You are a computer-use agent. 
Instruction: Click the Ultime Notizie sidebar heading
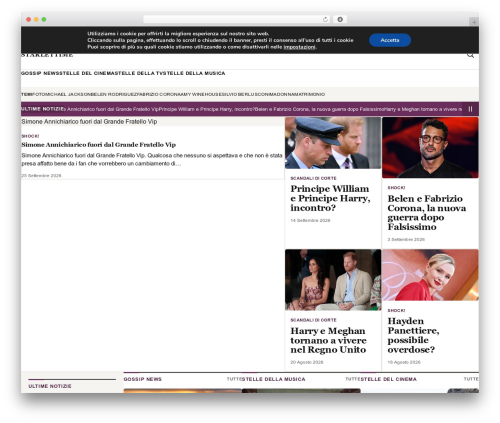point(50,386)
